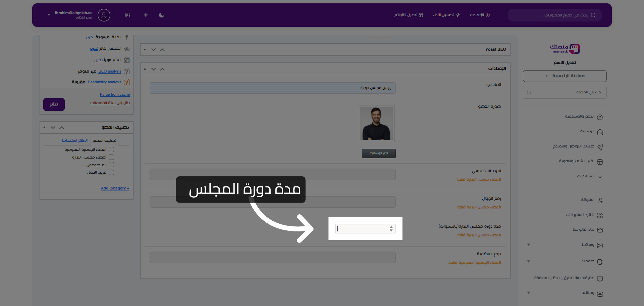Expand the صفحات sidebar dropdown
Screen dimensions: 644x306
(529, 261)
